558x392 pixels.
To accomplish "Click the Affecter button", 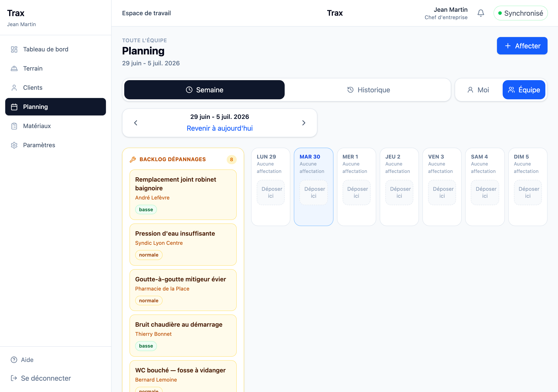I will point(522,46).
